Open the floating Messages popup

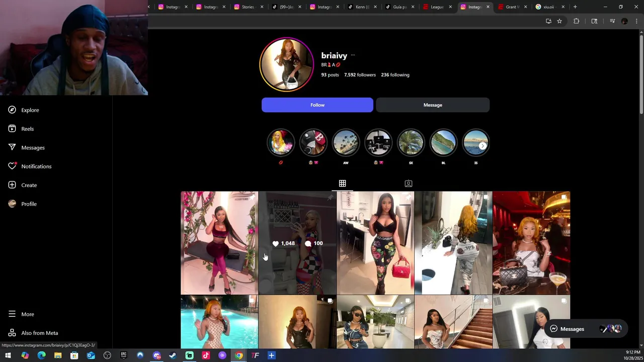(x=586, y=329)
